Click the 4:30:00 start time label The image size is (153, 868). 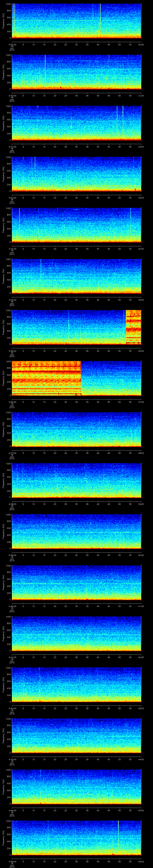click(12, 96)
